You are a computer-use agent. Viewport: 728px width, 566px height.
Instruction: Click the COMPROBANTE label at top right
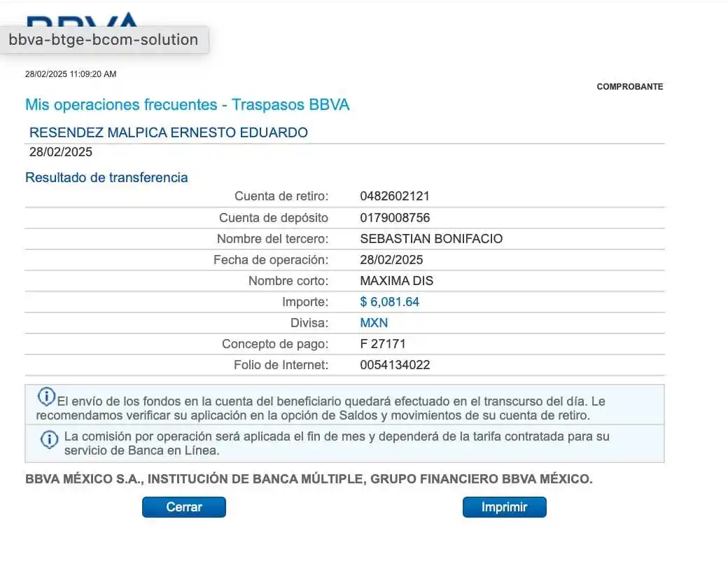click(629, 87)
